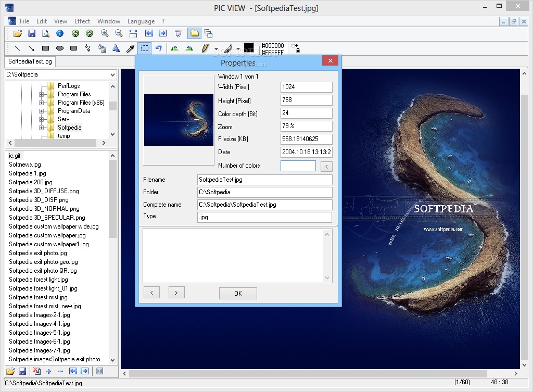Expand the Program Files (x86) tree node

tap(41, 103)
